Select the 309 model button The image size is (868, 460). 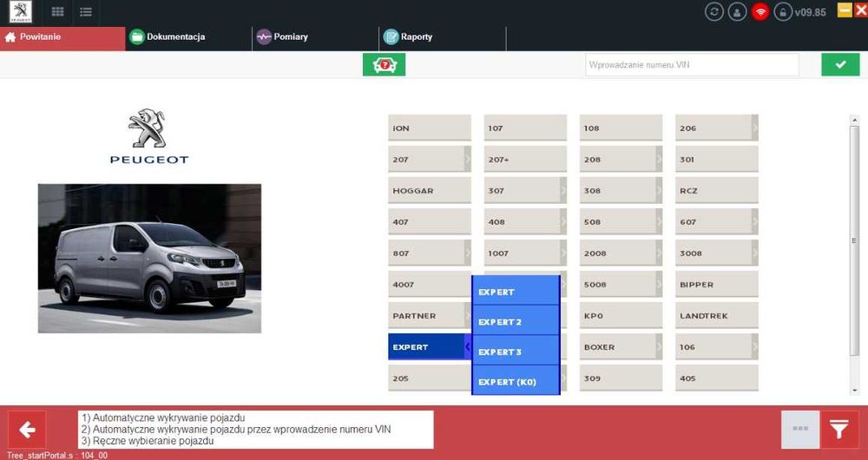click(621, 378)
